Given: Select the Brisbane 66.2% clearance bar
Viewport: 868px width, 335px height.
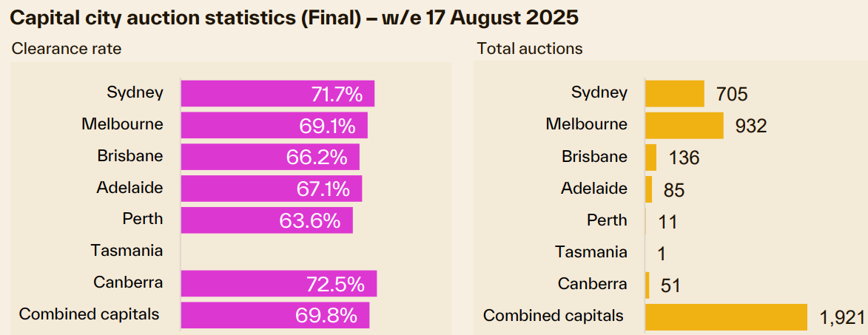Looking at the screenshot, I should tap(270, 157).
